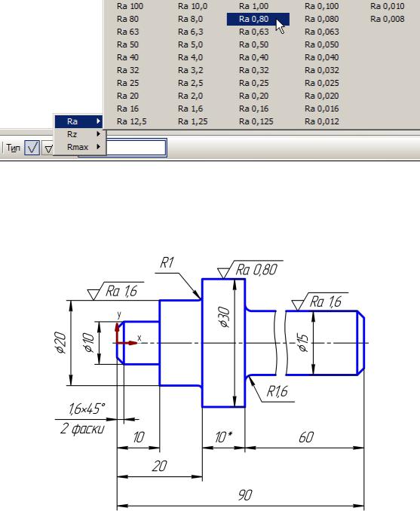
Task: Select Ra 25 value
Action: (x=127, y=83)
